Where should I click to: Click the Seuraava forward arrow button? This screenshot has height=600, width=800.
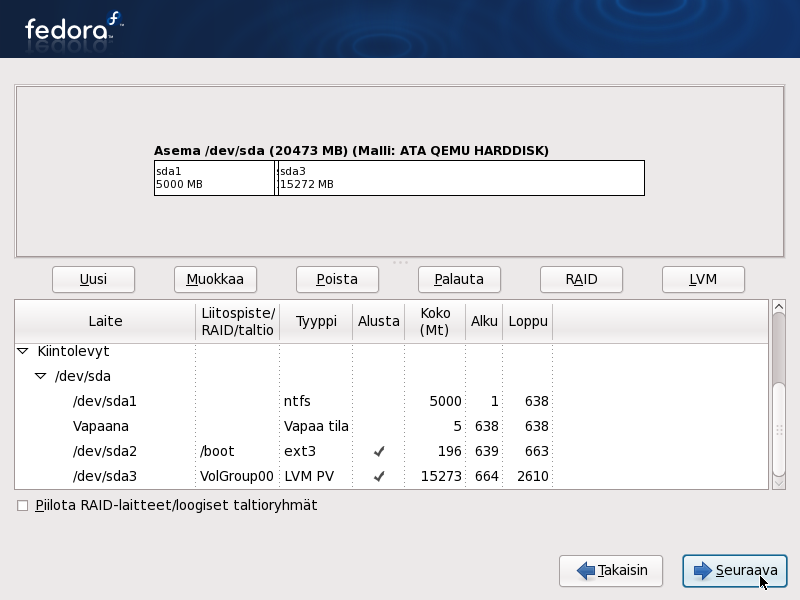click(x=734, y=571)
